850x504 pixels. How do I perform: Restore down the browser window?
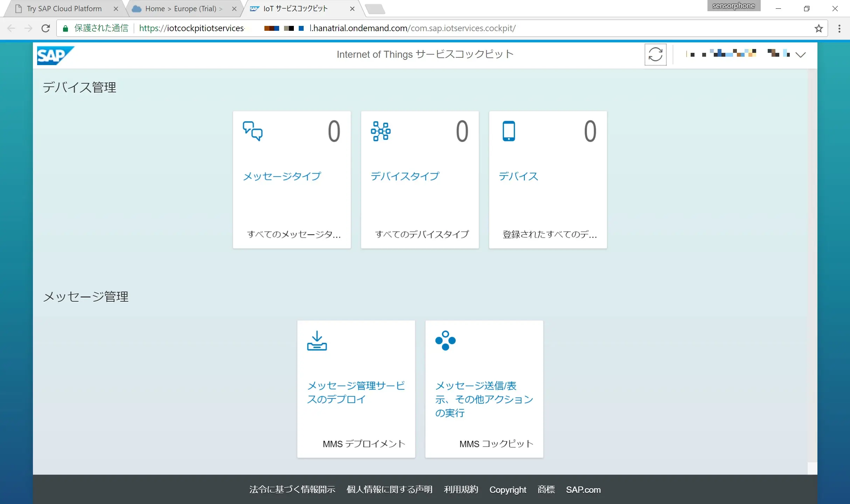coord(807,9)
